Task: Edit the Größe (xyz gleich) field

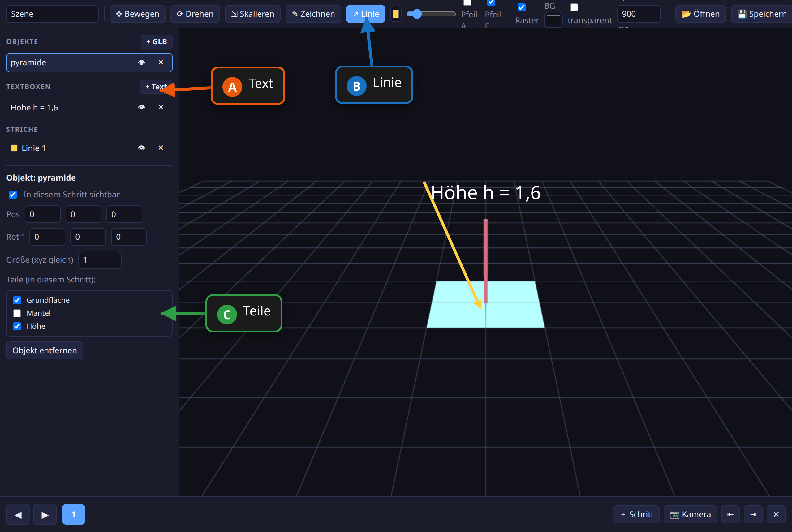Action: coord(100,260)
